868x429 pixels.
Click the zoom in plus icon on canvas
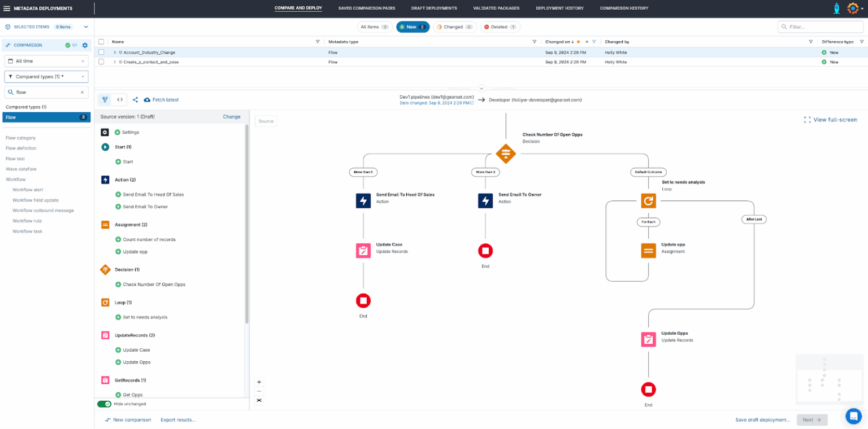259,382
